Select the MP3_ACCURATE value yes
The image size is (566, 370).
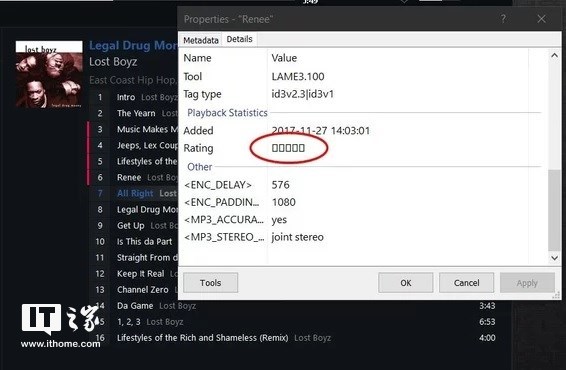click(x=279, y=220)
